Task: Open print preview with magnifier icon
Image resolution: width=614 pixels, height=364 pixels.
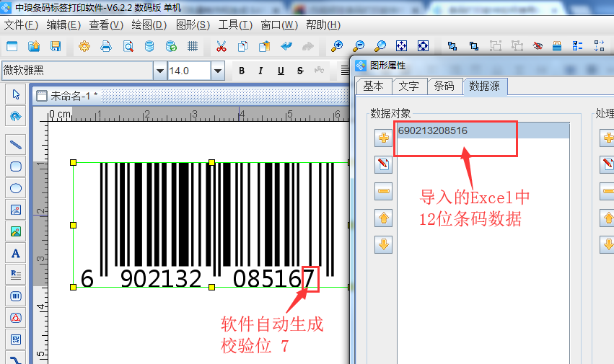Action: tap(128, 46)
